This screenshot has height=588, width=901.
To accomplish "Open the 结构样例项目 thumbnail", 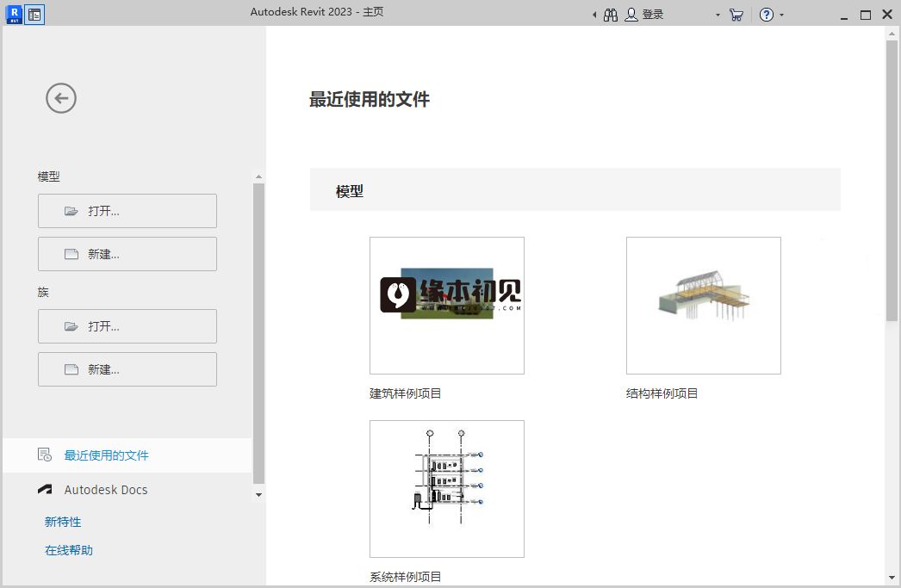I will coord(704,306).
